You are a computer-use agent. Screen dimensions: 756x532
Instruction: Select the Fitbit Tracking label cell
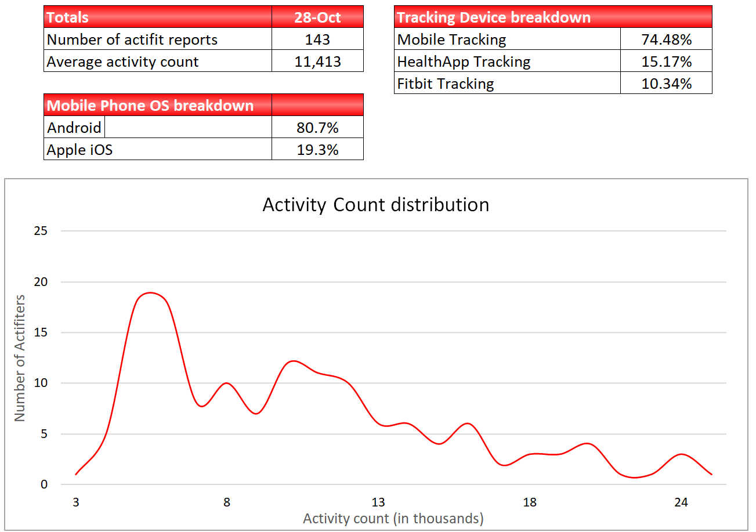507,84
